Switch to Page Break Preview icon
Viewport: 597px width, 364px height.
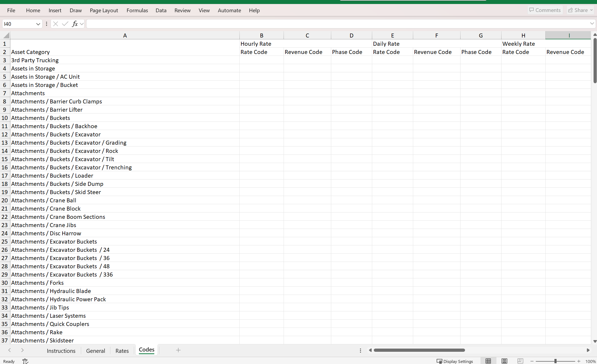520,361
